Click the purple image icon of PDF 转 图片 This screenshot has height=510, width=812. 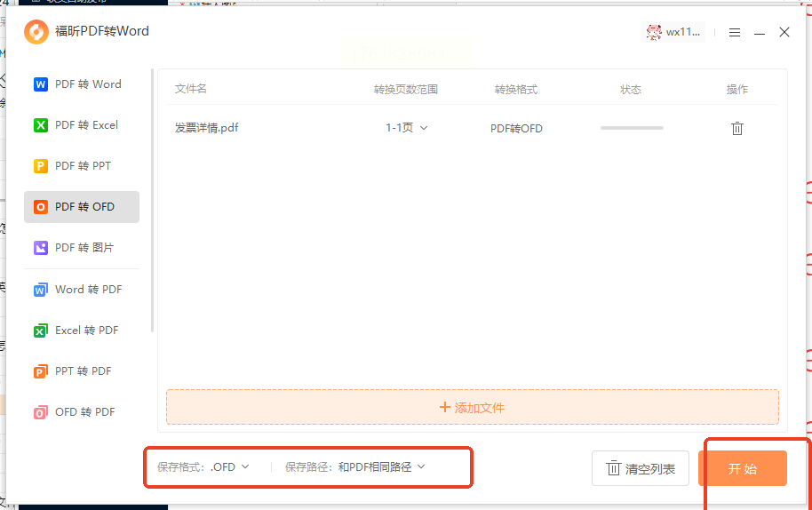point(40,248)
